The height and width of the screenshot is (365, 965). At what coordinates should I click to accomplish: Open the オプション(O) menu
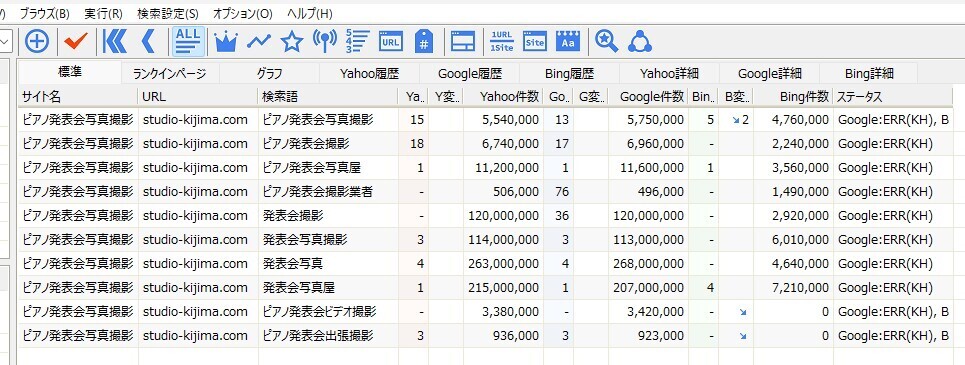click(242, 14)
